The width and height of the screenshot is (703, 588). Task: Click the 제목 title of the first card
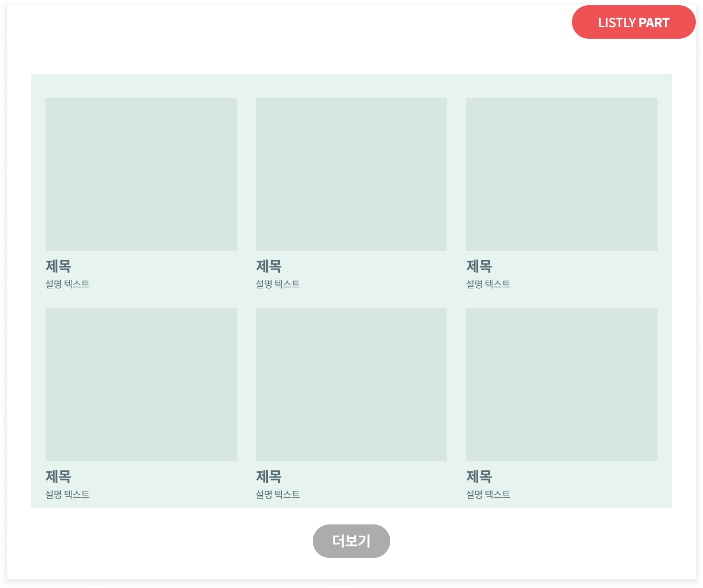(x=58, y=266)
